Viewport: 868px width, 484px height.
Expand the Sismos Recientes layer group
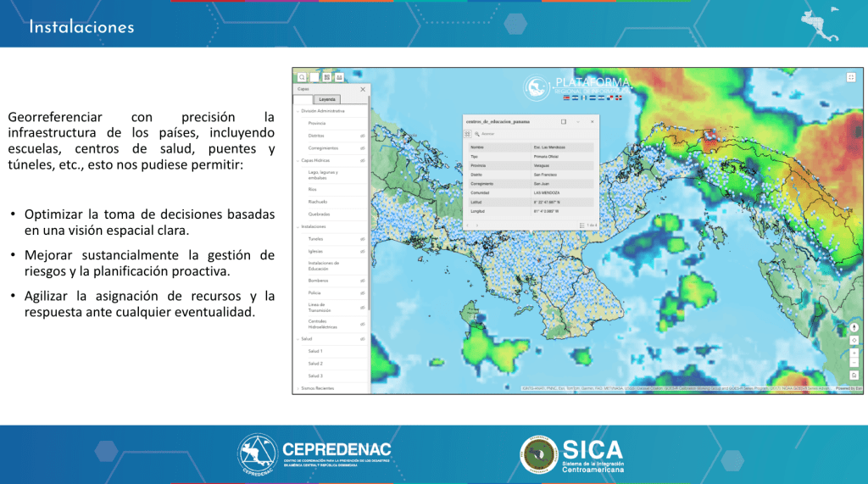298,388
